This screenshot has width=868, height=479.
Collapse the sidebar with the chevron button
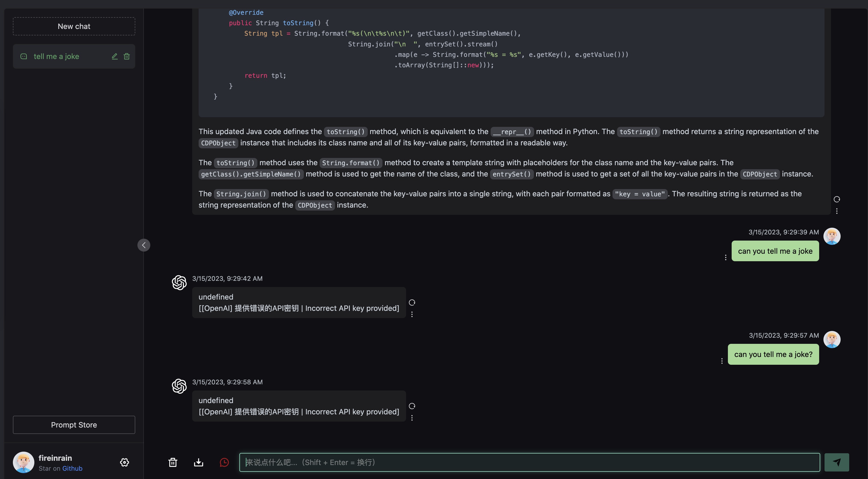pyautogui.click(x=144, y=245)
